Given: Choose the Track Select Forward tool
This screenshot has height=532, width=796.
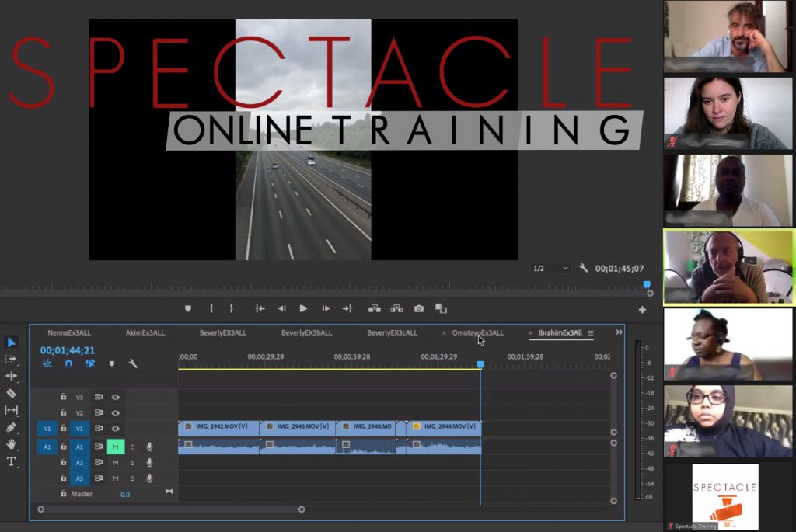Looking at the screenshot, I should point(11,359).
